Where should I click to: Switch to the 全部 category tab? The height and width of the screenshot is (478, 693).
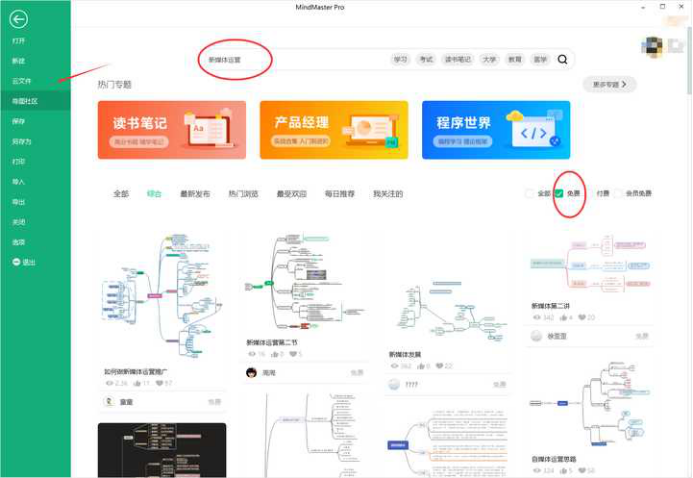121,193
